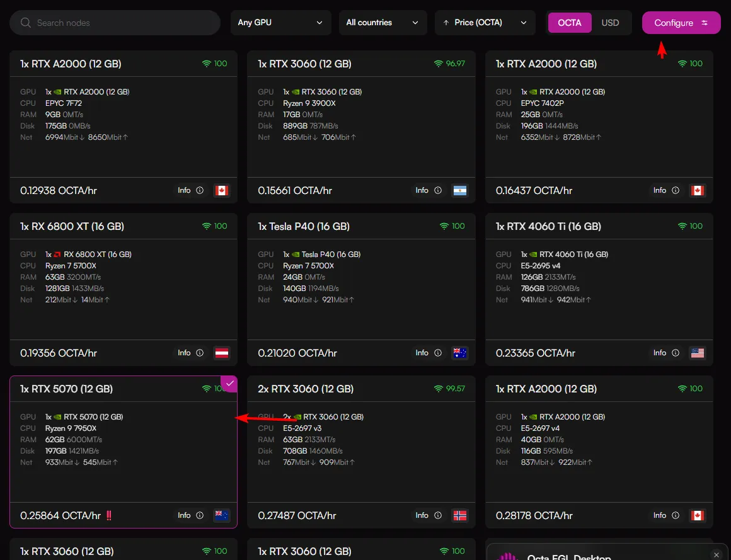
Task: Show Info for the 0.15661 OCTA/hr node
Action: pyautogui.click(x=429, y=190)
